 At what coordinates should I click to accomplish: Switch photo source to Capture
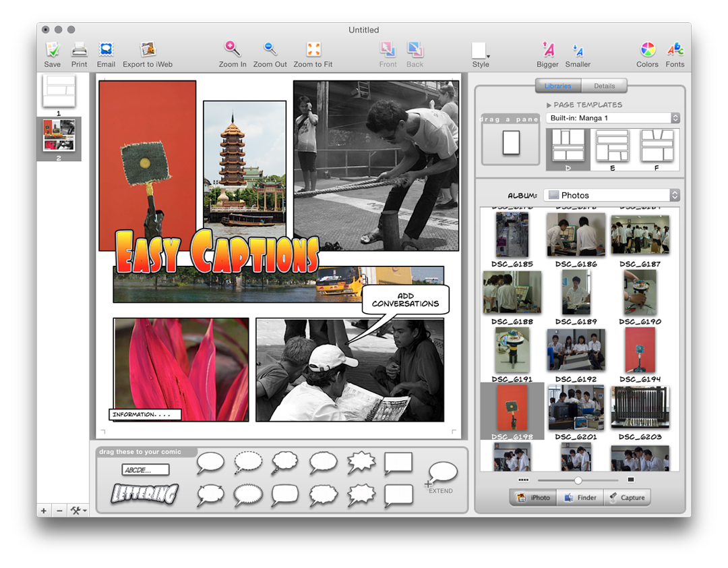[627, 497]
